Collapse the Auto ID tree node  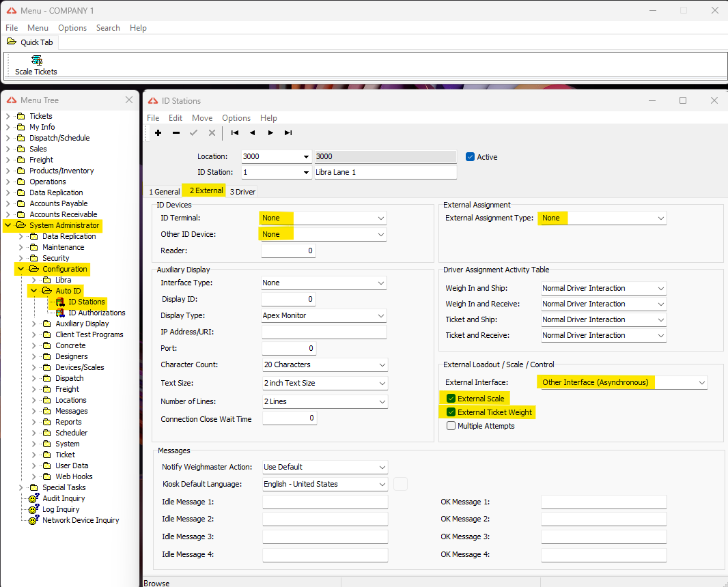[34, 291]
